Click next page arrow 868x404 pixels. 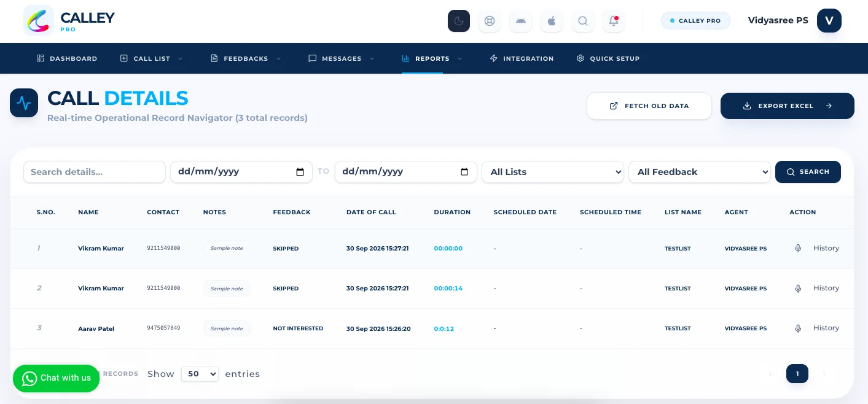coord(824,373)
